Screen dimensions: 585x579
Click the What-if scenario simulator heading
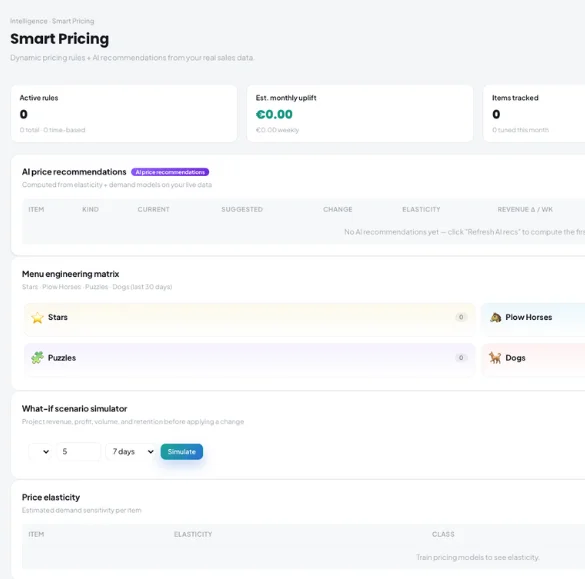tap(75, 409)
